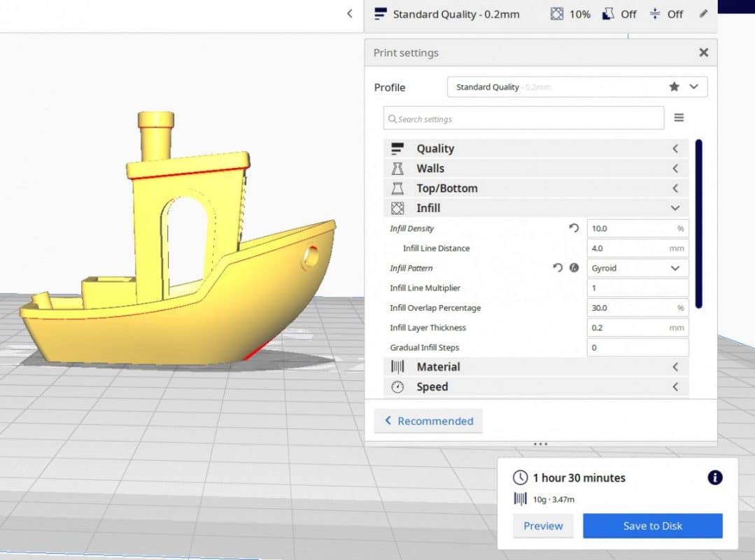Click the Save to Disk button

click(652, 526)
